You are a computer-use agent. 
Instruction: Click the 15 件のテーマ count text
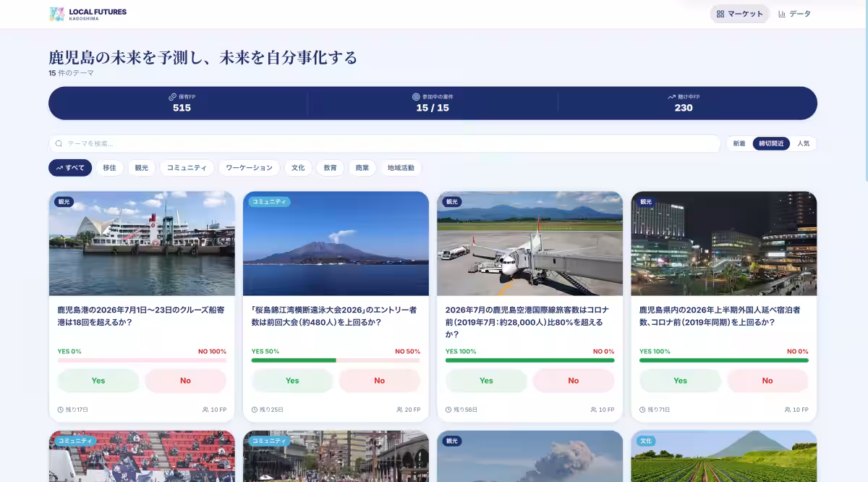71,73
